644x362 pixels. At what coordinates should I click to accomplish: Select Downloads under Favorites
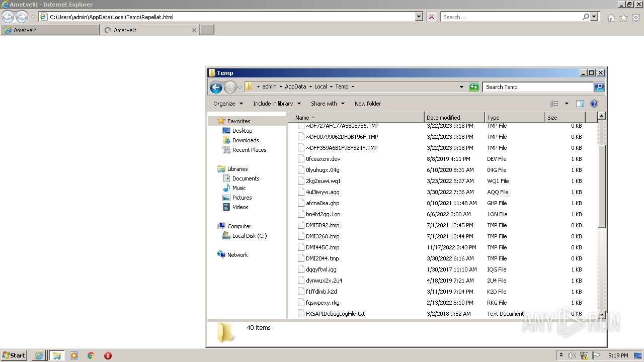click(x=246, y=140)
